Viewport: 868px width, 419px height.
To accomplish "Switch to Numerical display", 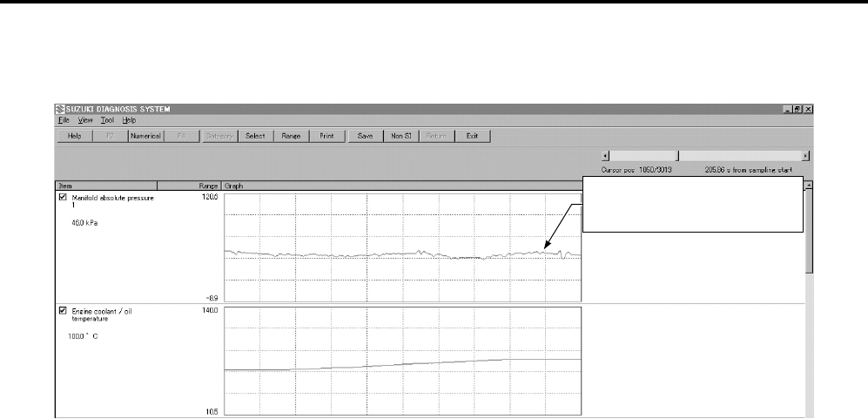I will coord(145,137).
